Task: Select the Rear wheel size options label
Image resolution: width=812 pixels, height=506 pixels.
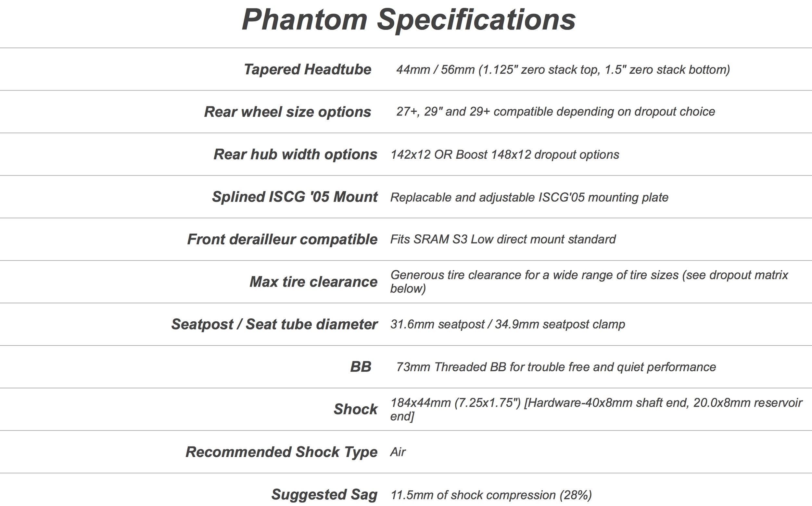Action: (288, 112)
